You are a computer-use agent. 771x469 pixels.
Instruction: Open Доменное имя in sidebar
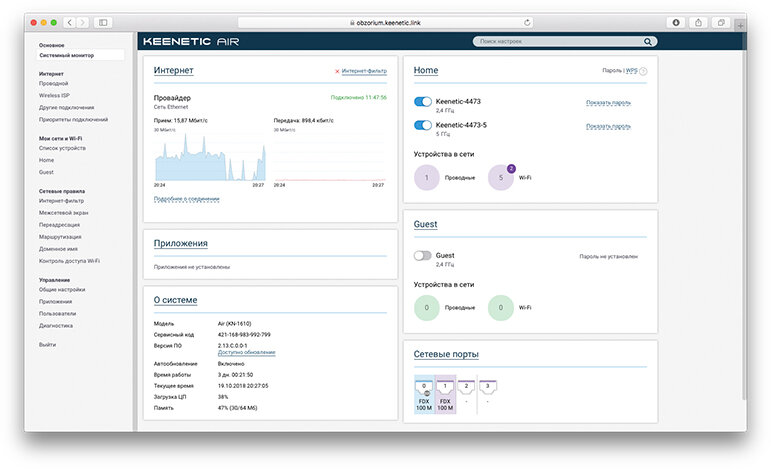click(x=58, y=249)
